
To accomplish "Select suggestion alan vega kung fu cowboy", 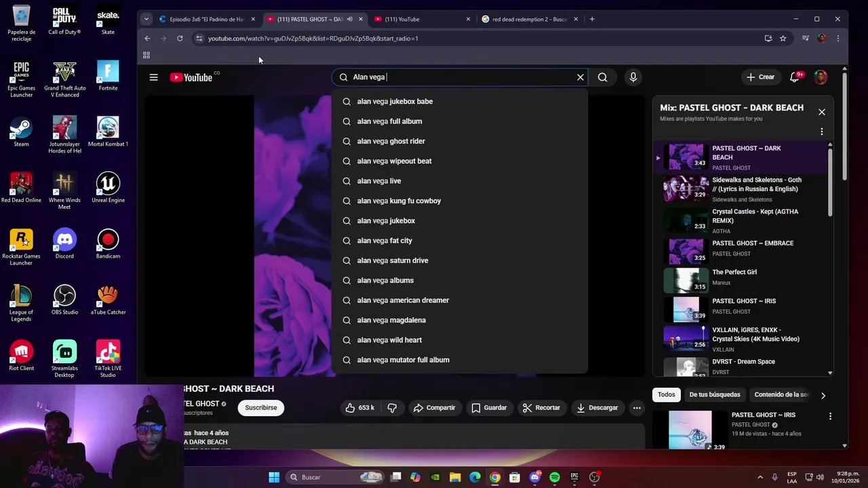I will 460,201.
